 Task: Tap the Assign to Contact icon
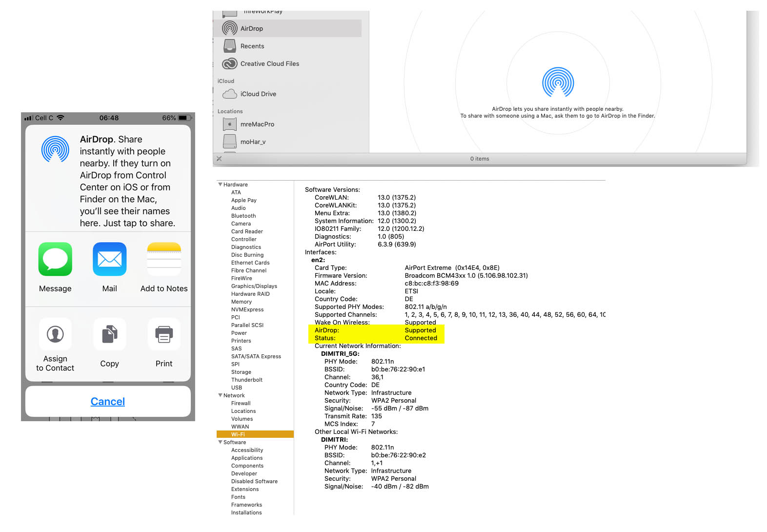pos(55,334)
